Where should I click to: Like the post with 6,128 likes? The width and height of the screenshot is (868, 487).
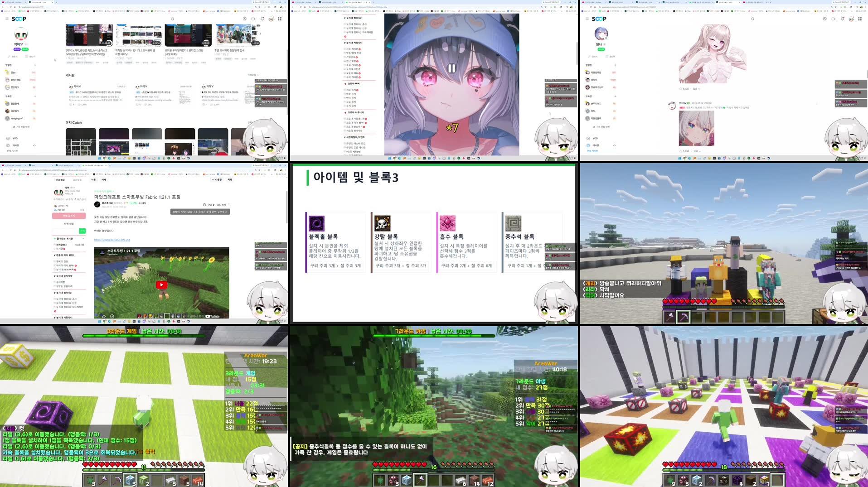click(x=681, y=89)
